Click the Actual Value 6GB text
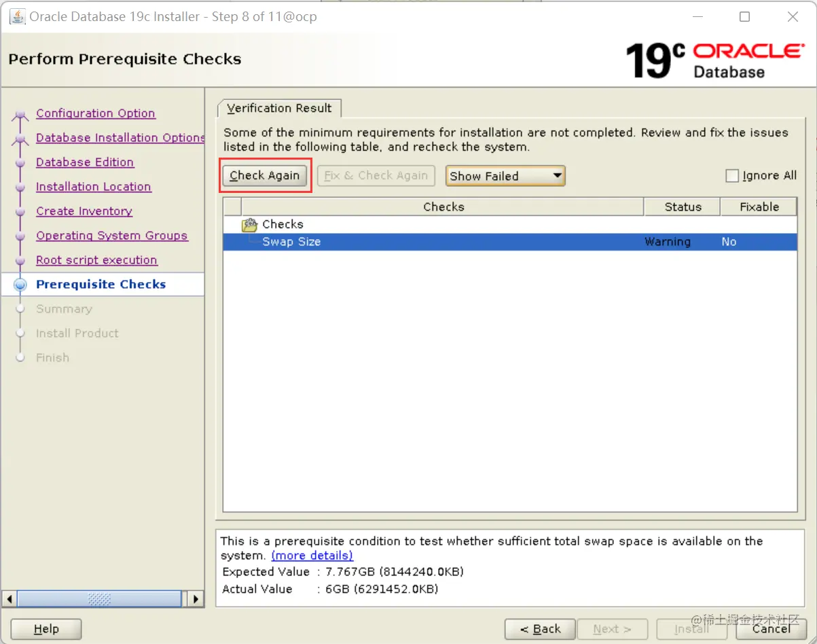817x644 pixels. pos(330,589)
